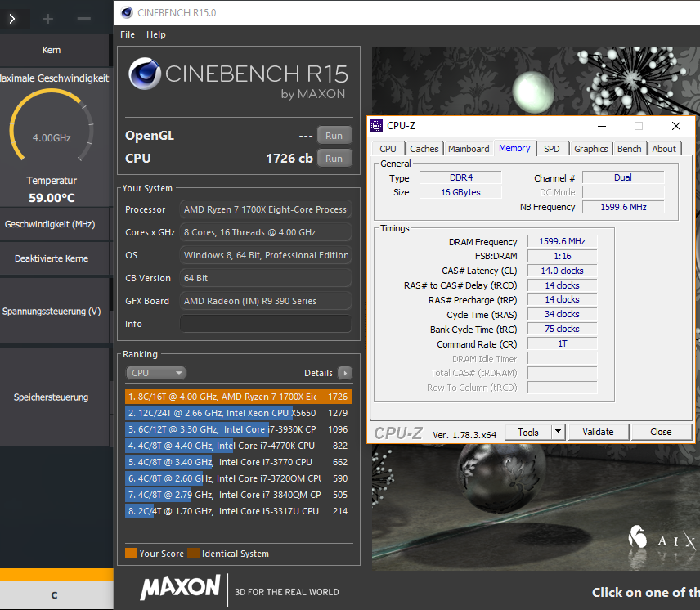
Task: Click the NB Frequency value field
Action: pos(623,207)
